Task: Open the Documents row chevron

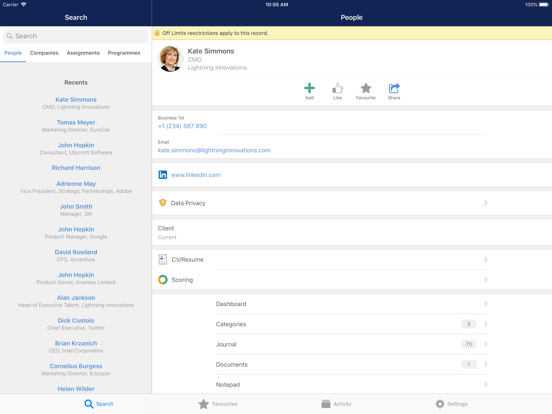Action: coord(485,364)
